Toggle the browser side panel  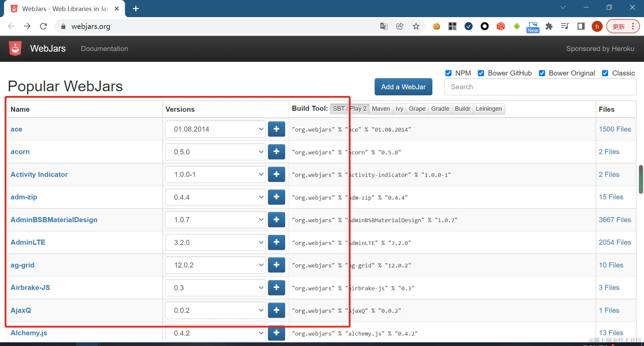click(581, 26)
